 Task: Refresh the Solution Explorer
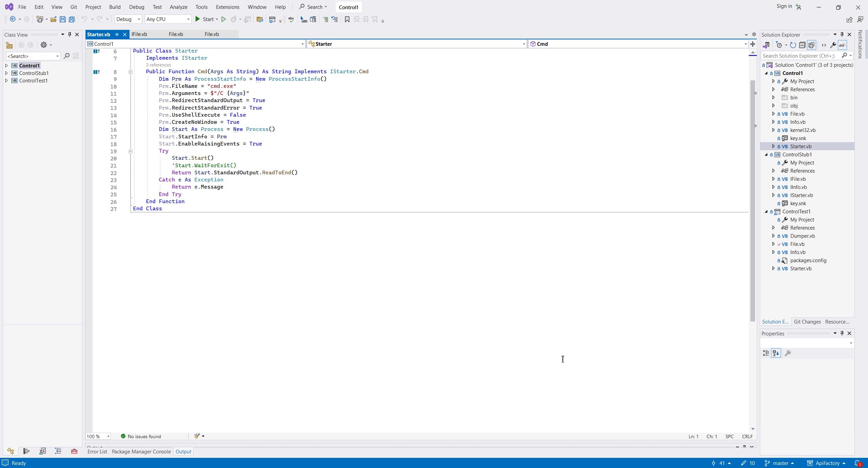(793, 45)
